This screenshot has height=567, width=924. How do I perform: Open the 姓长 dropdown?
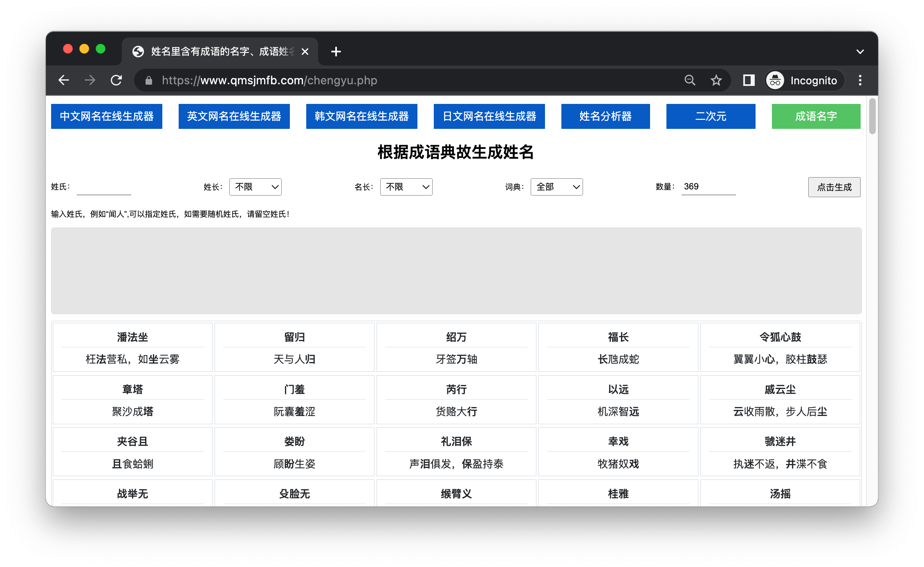pos(256,187)
